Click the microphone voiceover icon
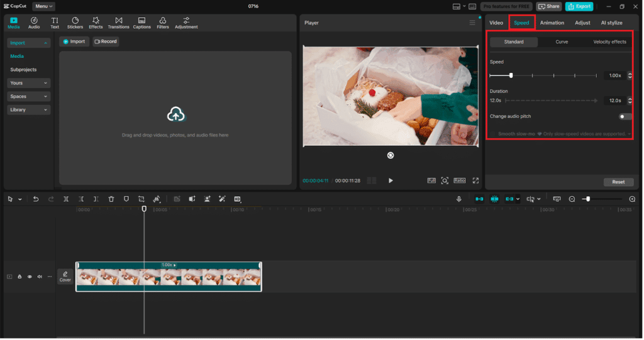The height and width of the screenshot is (340, 644). tap(459, 199)
